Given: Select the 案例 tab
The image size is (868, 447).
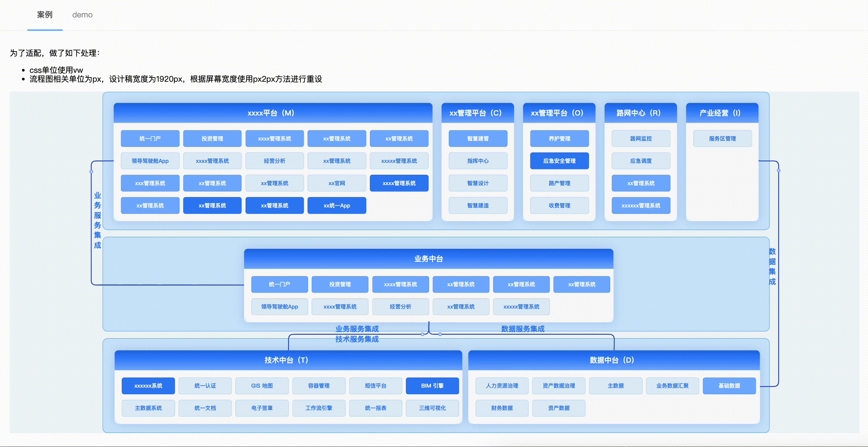Looking at the screenshot, I should 45,15.
